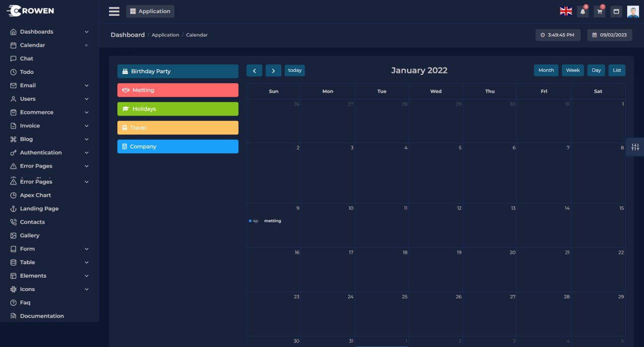This screenshot has width=644, height=347.
Task: Open Todo in the sidebar
Action: pos(27,72)
